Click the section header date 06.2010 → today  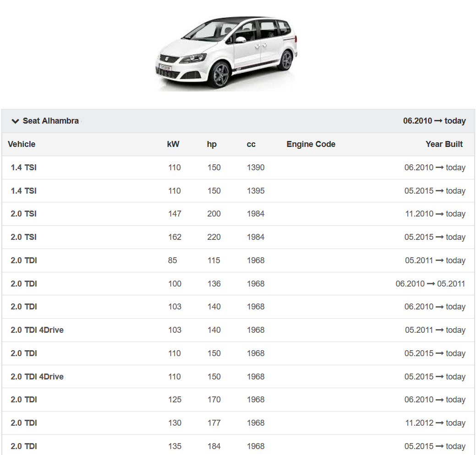pos(434,121)
